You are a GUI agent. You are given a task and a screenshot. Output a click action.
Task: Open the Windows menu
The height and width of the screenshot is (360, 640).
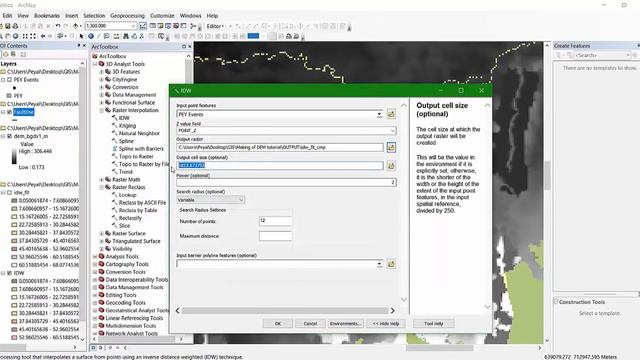[x=191, y=16]
